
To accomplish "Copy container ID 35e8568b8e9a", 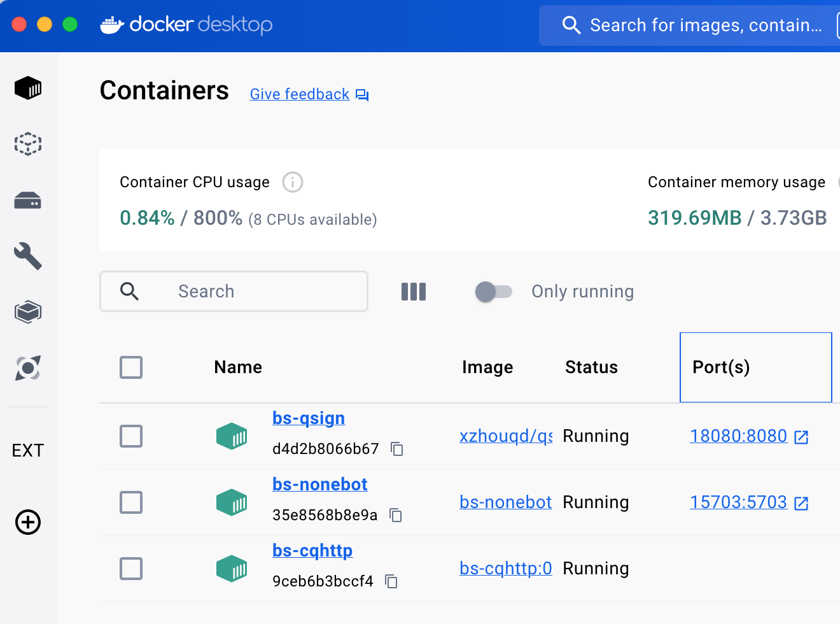I will [x=396, y=514].
